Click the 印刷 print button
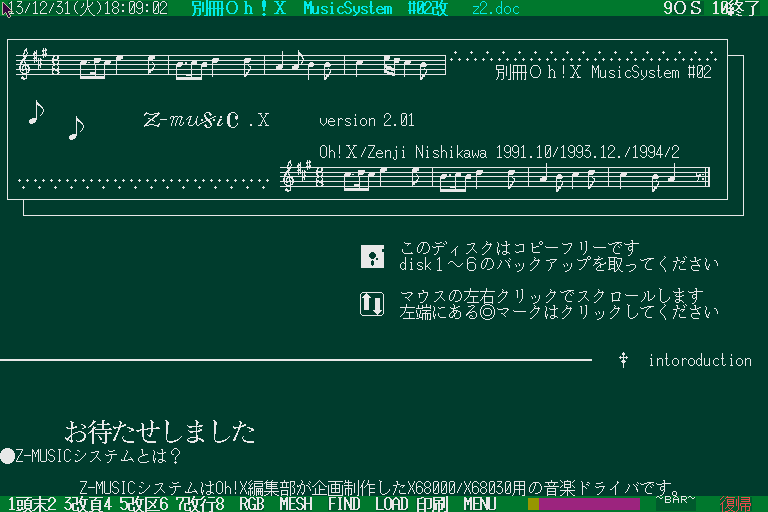 (x=432, y=504)
